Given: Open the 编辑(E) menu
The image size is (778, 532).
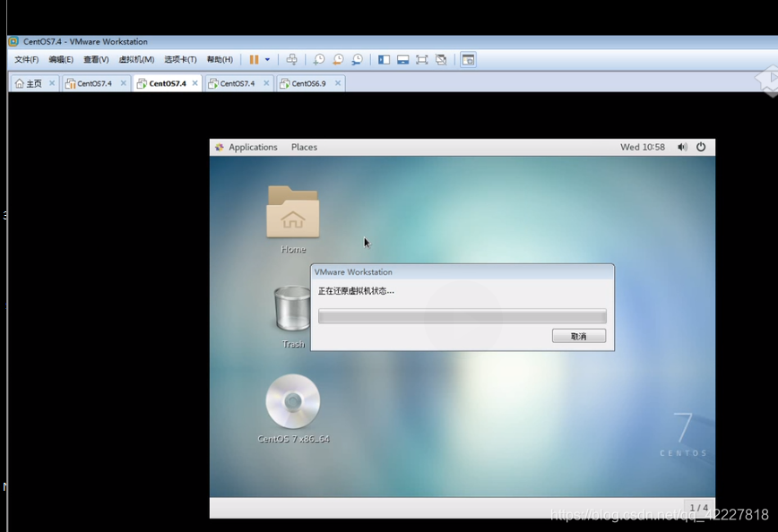Looking at the screenshot, I should coord(61,59).
